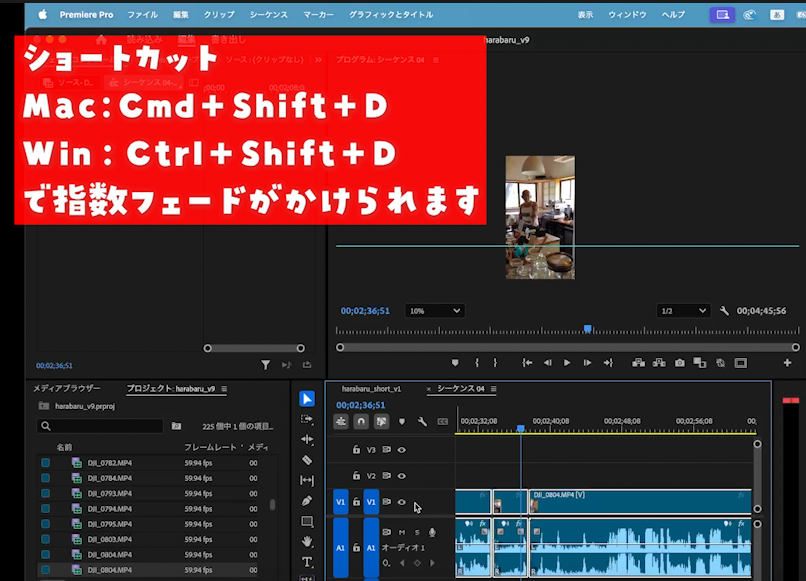Click the project panel search field
The width and height of the screenshot is (806, 581).
click(x=100, y=426)
